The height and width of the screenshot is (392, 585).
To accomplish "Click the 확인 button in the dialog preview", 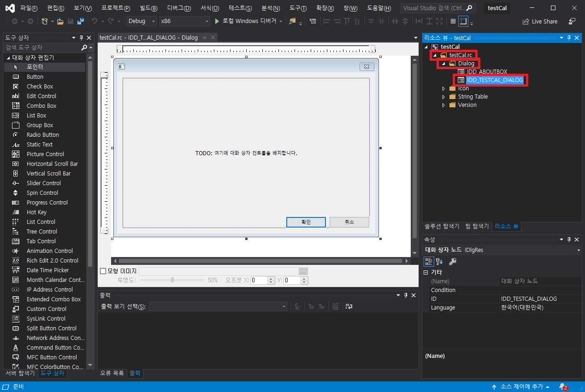I will (306, 222).
